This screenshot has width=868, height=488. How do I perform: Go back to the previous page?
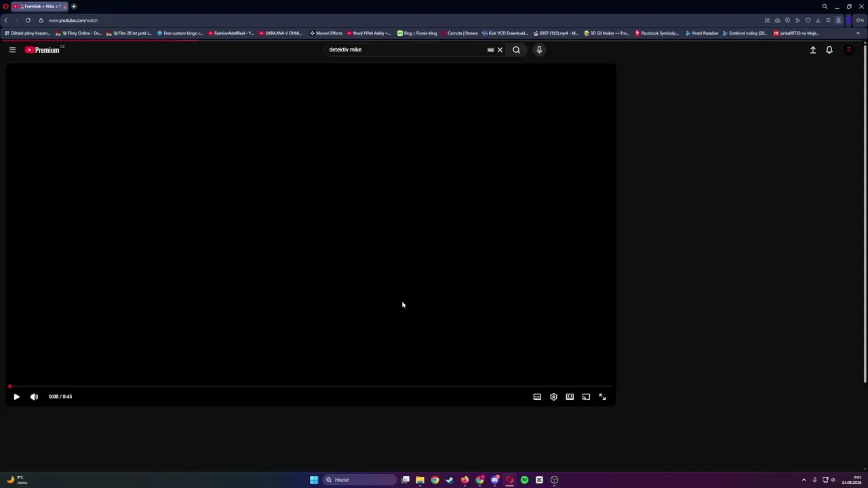click(5, 20)
